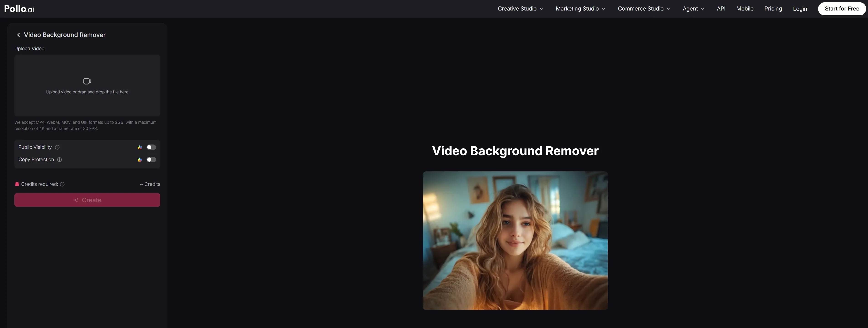This screenshot has width=868, height=328.
Task: Click the accepted formats note about MP4, WebM
Action: (x=85, y=126)
